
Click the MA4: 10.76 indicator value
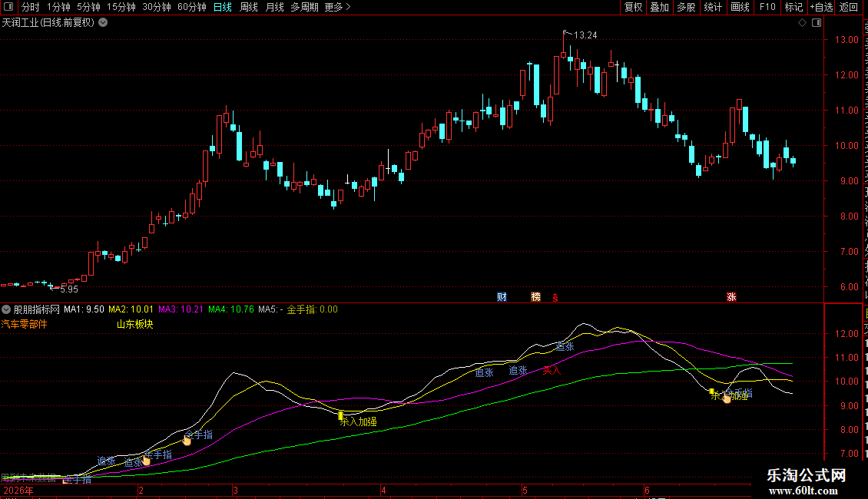(x=231, y=309)
